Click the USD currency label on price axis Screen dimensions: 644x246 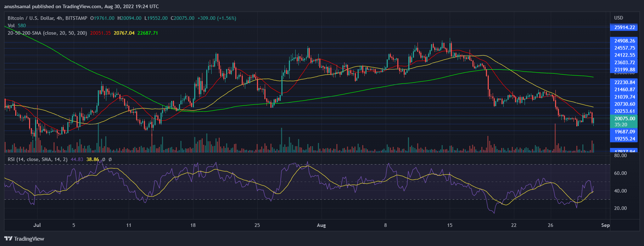618,18
